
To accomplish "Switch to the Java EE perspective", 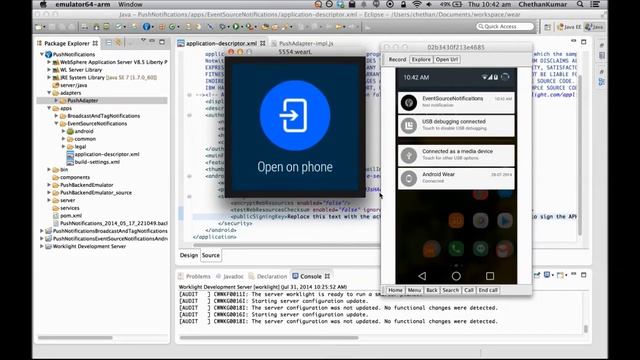I will point(569,27).
